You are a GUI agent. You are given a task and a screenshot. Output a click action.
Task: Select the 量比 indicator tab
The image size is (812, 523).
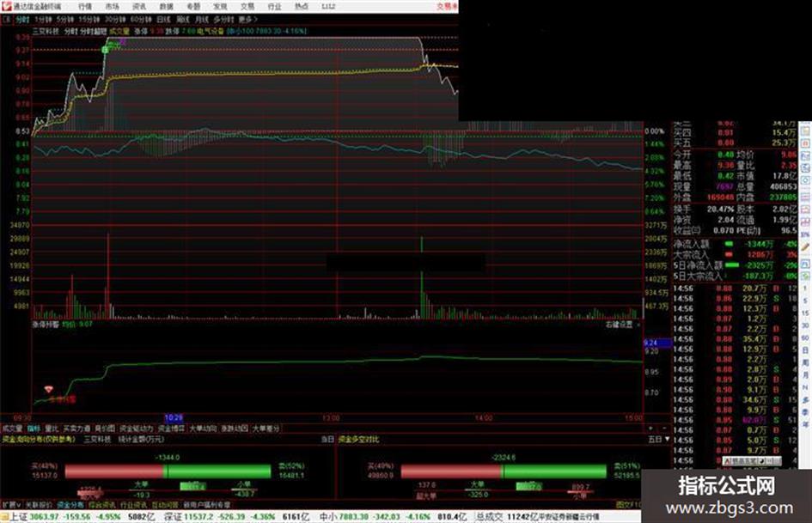(x=52, y=429)
